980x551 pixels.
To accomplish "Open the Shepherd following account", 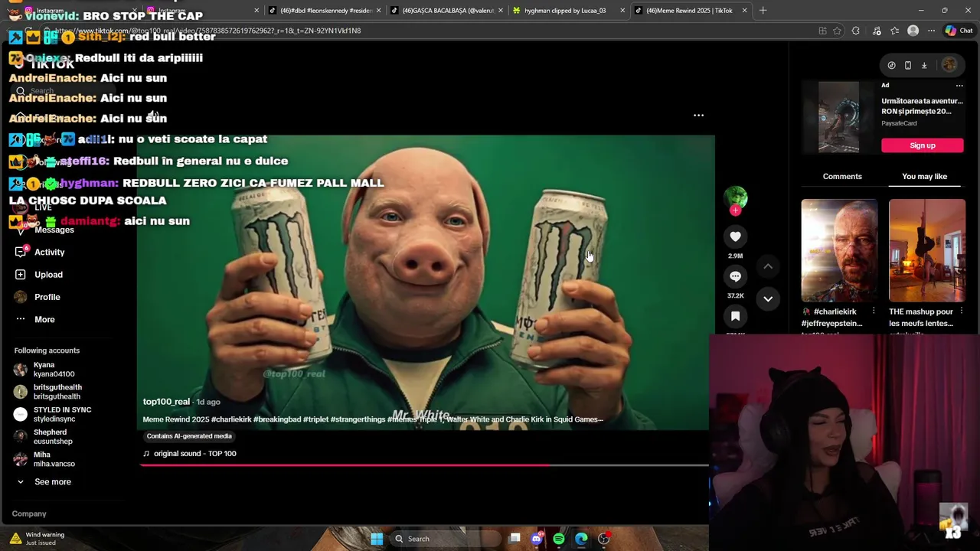I will click(43, 436).
